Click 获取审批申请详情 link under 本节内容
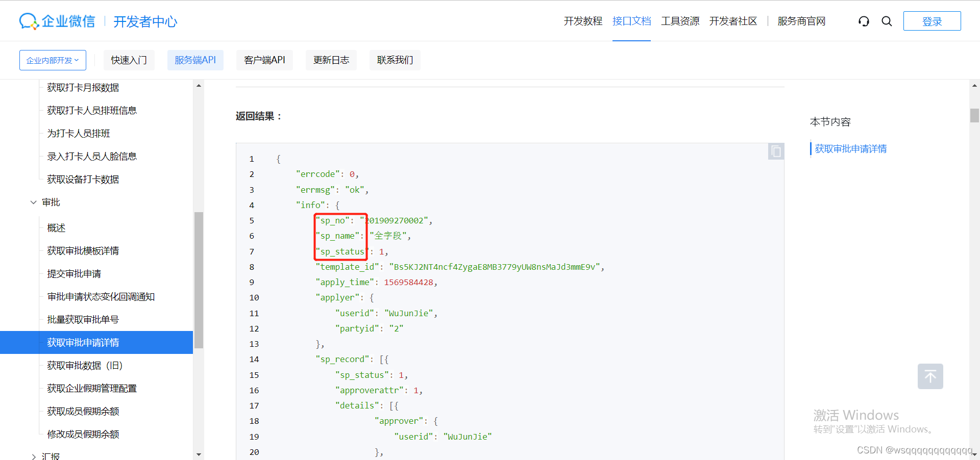Screen dimensions: 980x460 pos(851,149)
